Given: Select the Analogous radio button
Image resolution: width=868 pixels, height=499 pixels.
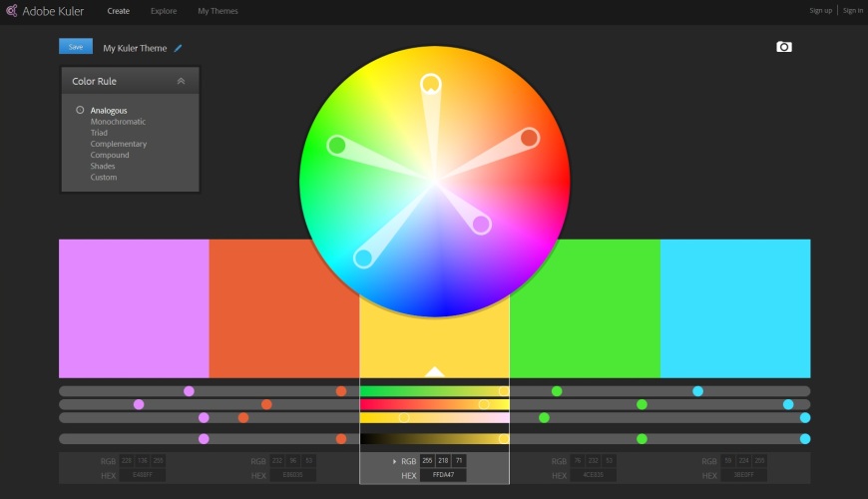Looking at the screenshot, I should [x=80, y=110].
